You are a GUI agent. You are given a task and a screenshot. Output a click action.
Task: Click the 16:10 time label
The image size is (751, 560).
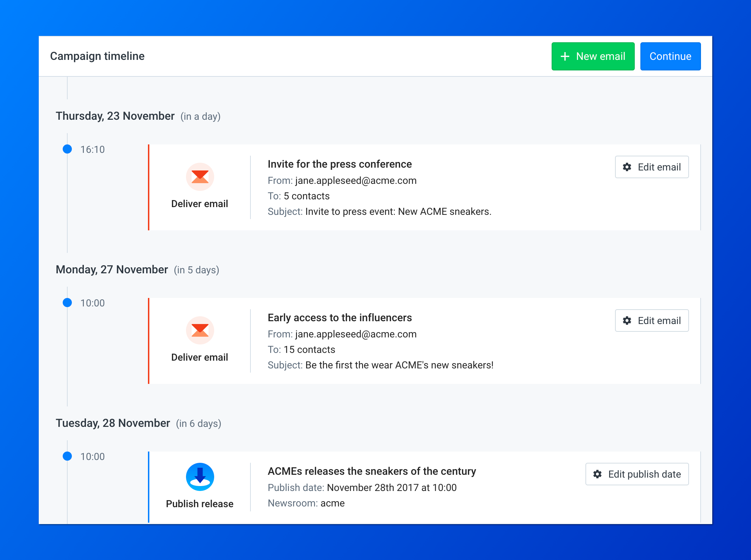93,149
